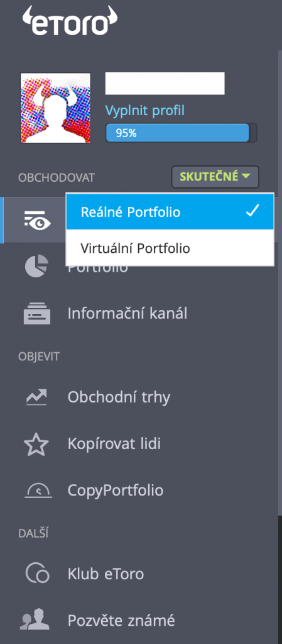Select the checked Reálné Portfolio option
The height and width of the screenshot is (644, 282).
tap(170, 211)
